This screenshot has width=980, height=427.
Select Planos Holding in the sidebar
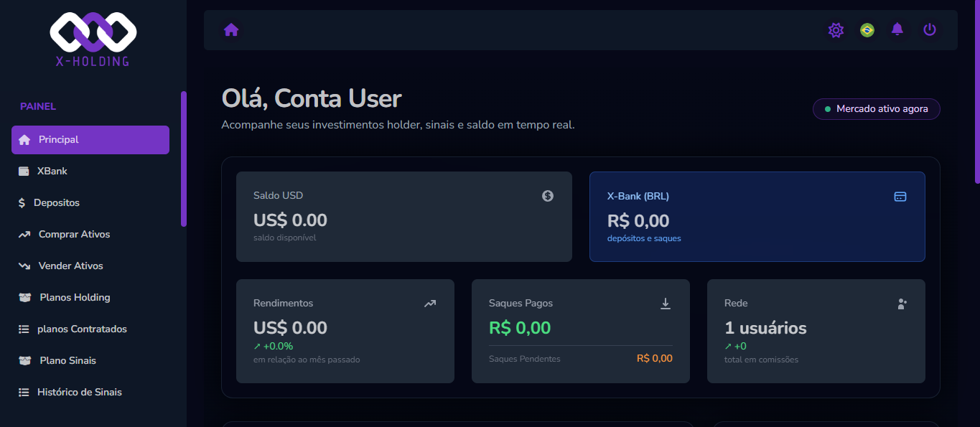tap(74, 297)
